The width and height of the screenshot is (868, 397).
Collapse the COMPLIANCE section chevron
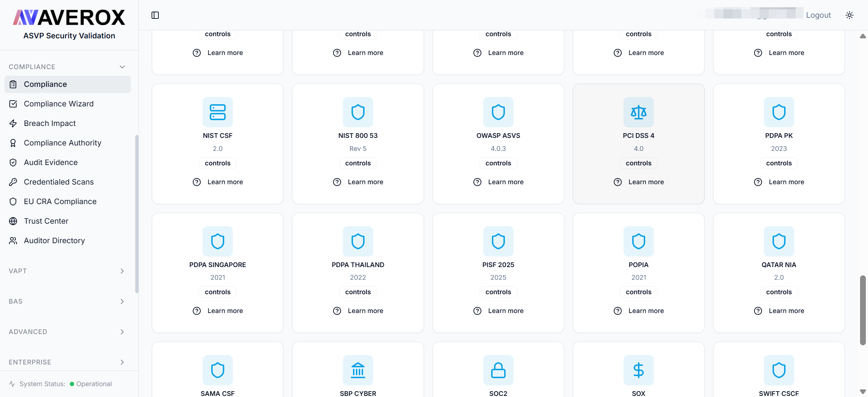pyautogui.click(x=122, y=67)
